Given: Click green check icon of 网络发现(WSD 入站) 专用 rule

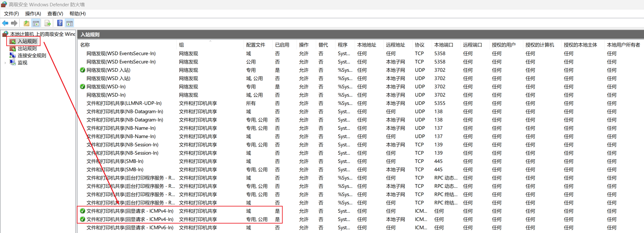Looking at the screenshot, I should coord(83,70).
